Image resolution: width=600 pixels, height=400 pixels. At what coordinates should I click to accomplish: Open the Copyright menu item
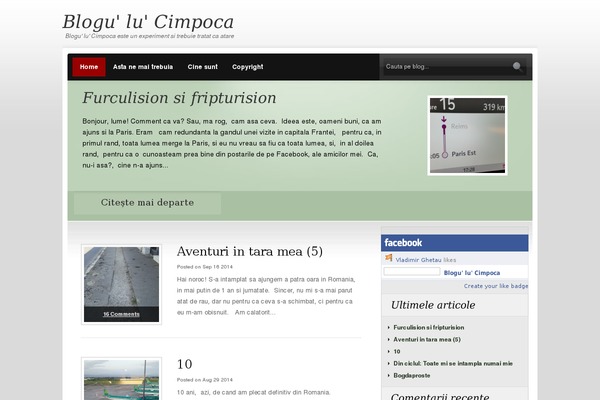248,67
